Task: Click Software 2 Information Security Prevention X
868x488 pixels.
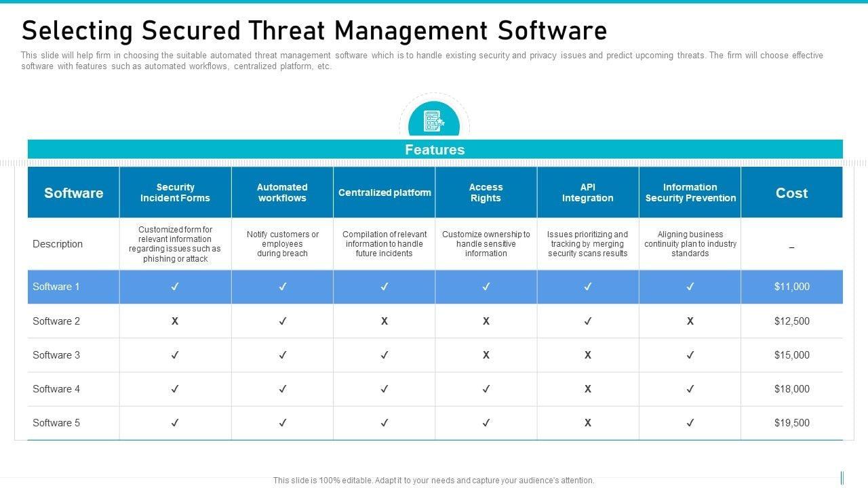Action: point(690,321)
